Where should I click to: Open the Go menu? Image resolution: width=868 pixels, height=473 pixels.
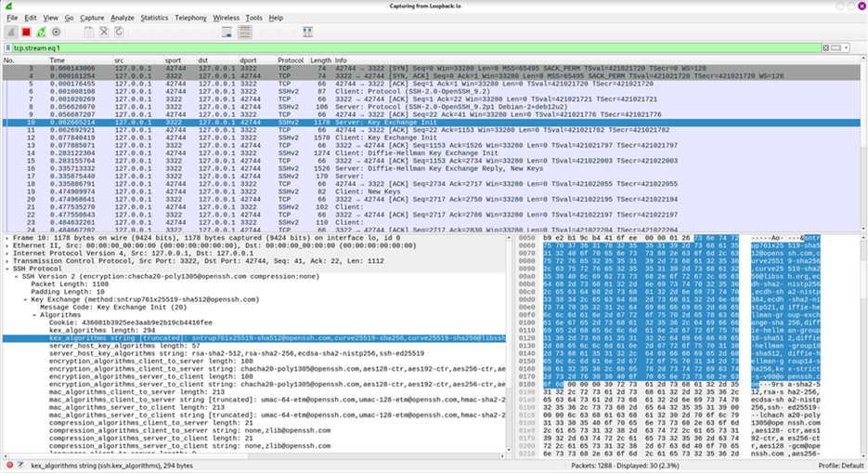click(69, 18)
